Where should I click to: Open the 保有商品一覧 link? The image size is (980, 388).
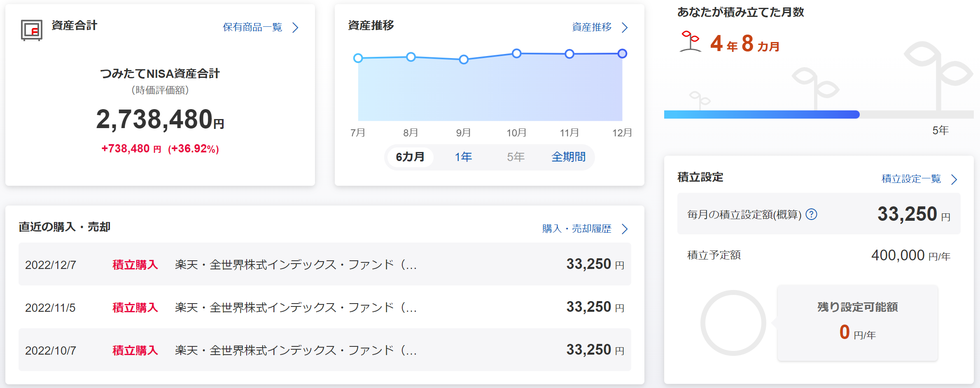point(252,28)
